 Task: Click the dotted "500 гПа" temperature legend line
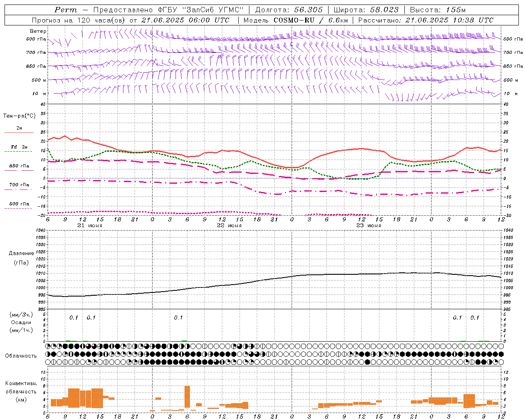coord(18,208)
